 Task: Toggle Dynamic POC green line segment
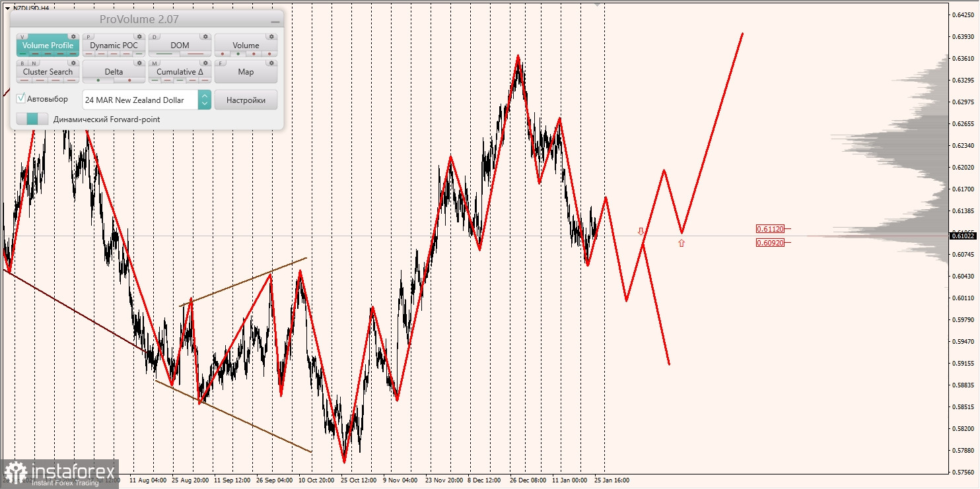coord(139,53)
